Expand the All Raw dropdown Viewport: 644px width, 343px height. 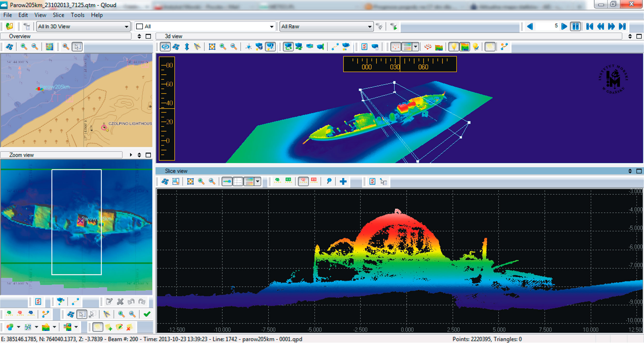click(x=326, y=26)
